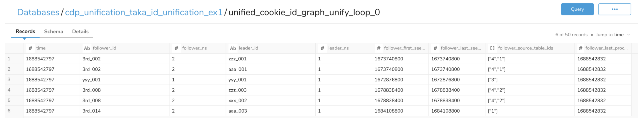Switch to the Schema tab
This screenshot has height=125, width=644.
(54, 31)
